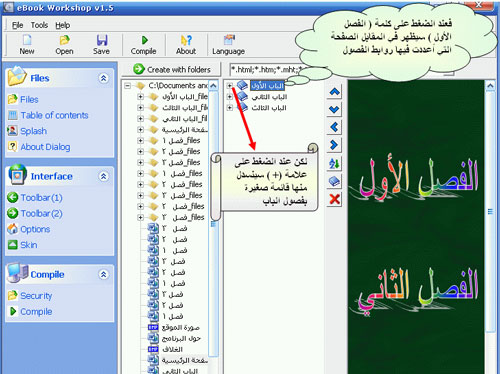Viewport: 500px width, 374px height.
Task: Collapse the Compile panel section
Action: coord(103,274)
